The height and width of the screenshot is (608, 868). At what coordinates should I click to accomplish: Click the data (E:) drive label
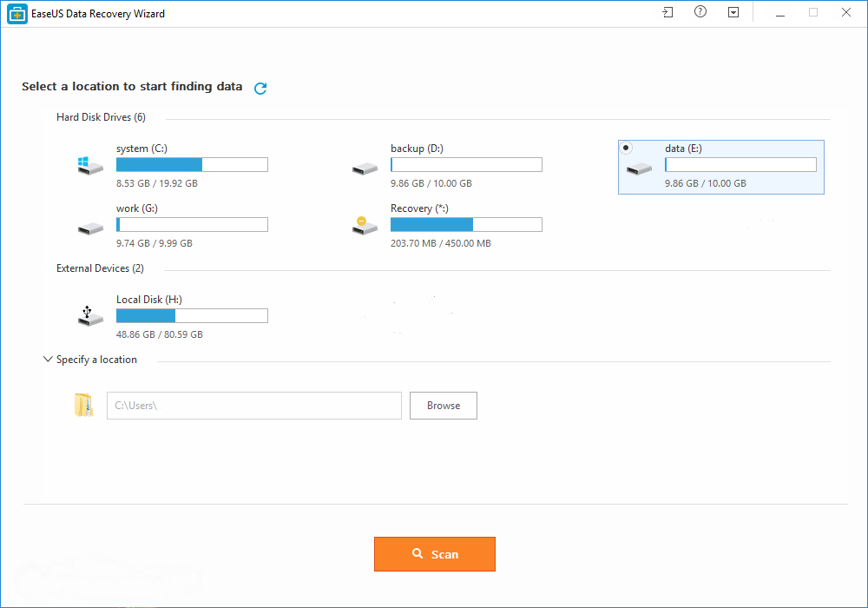[684, 149]
